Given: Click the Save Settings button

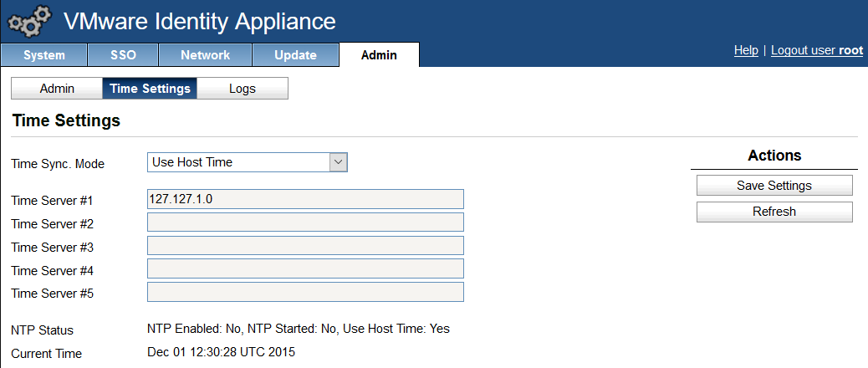Looking at the screenshot, I should point(774,186).
